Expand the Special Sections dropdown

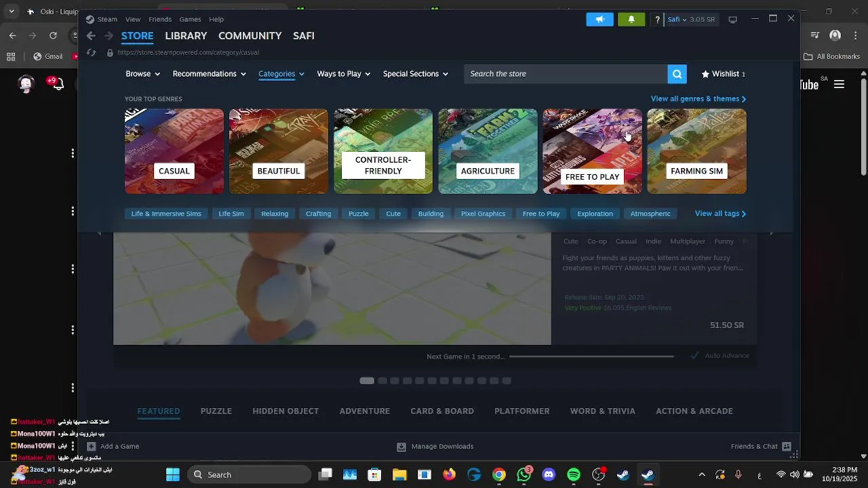(x=416, y=74)
